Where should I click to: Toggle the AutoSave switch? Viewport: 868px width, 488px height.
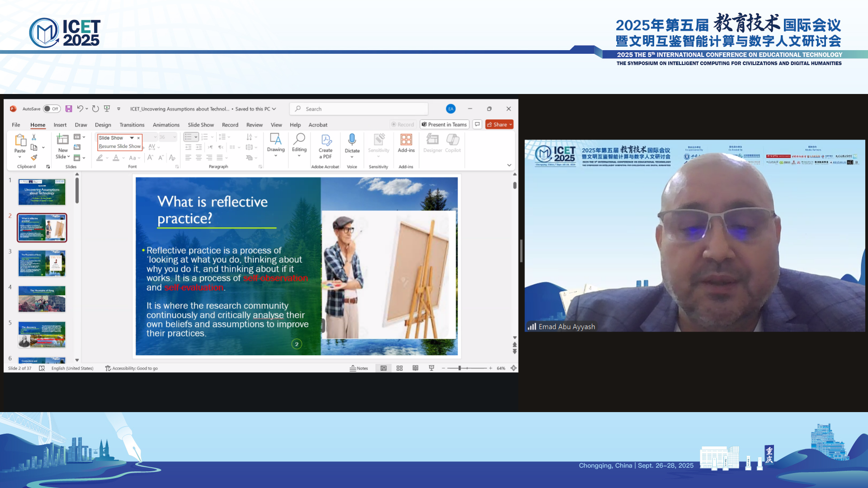coord(52,109)
